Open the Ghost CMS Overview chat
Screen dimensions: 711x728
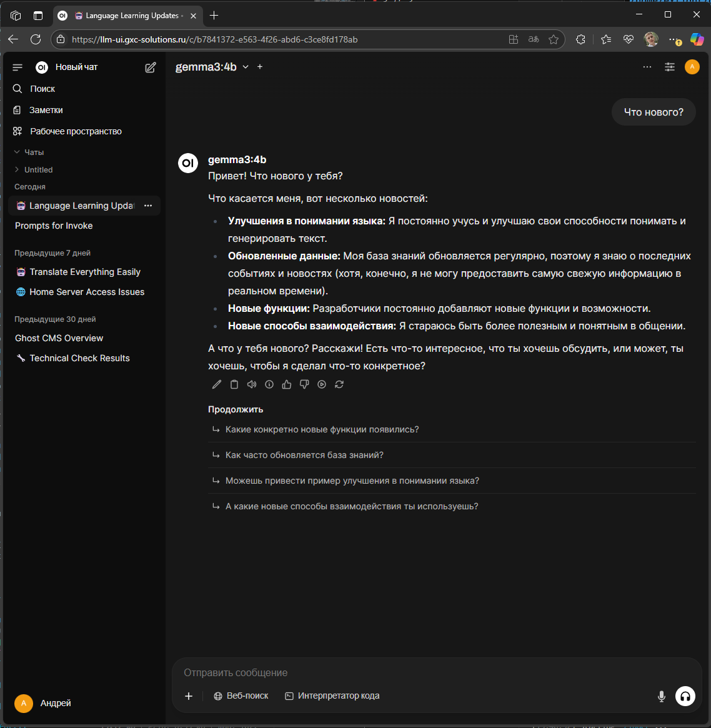pos(59,338)
